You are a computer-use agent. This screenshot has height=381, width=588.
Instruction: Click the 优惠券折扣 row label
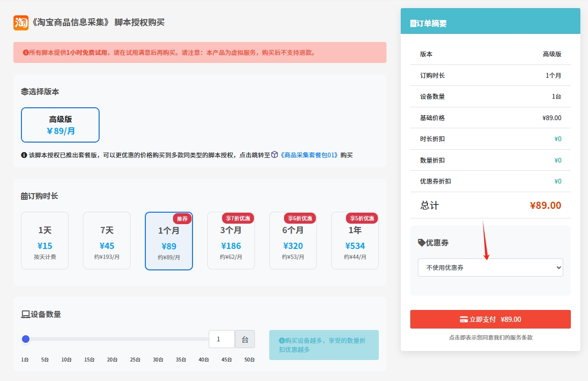(x=436, y=181)
